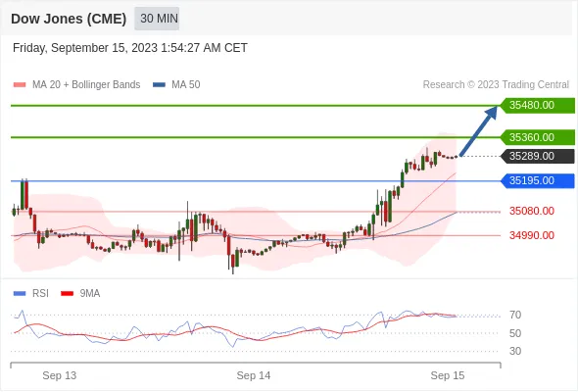Click the Sep 13 date axis label
578x392 pixels.
60,375
